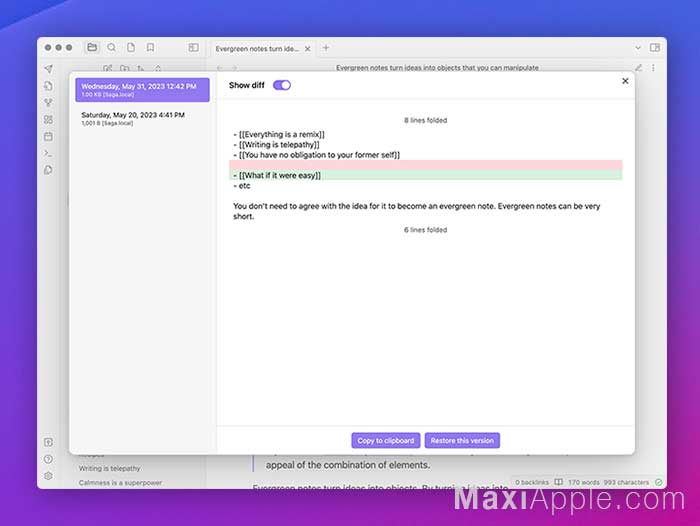Click the Restore this version button
Screen dimensions: 700x526
pyautogui.click(x=462, y=441)
